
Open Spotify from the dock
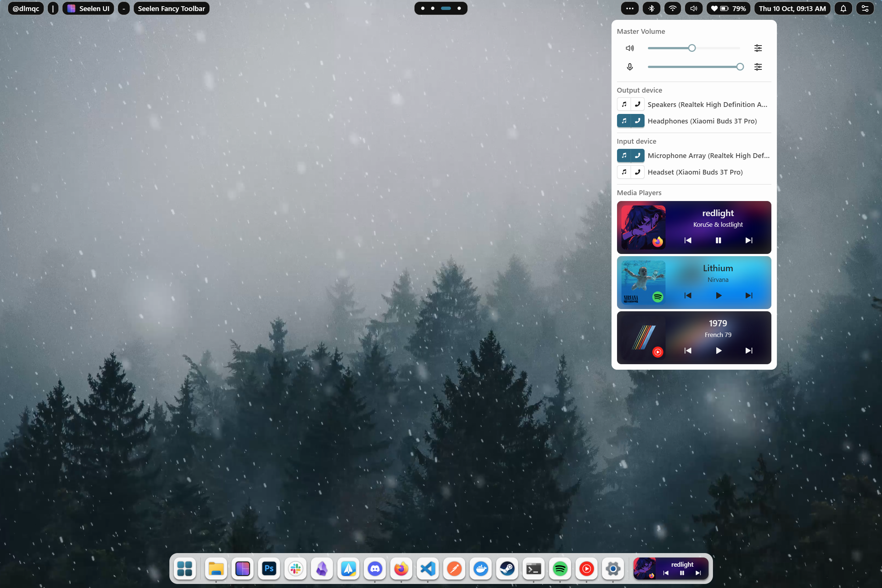click(x=560, y=569)
